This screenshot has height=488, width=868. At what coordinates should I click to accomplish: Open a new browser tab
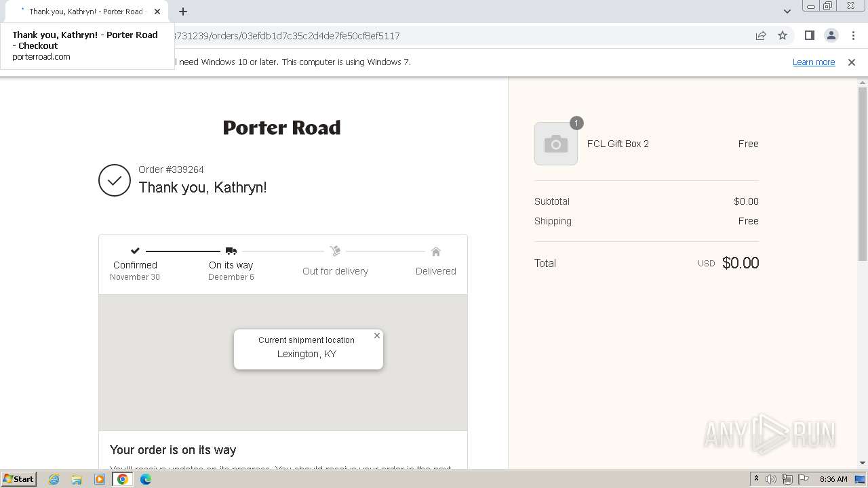click(x=183, y=12)
